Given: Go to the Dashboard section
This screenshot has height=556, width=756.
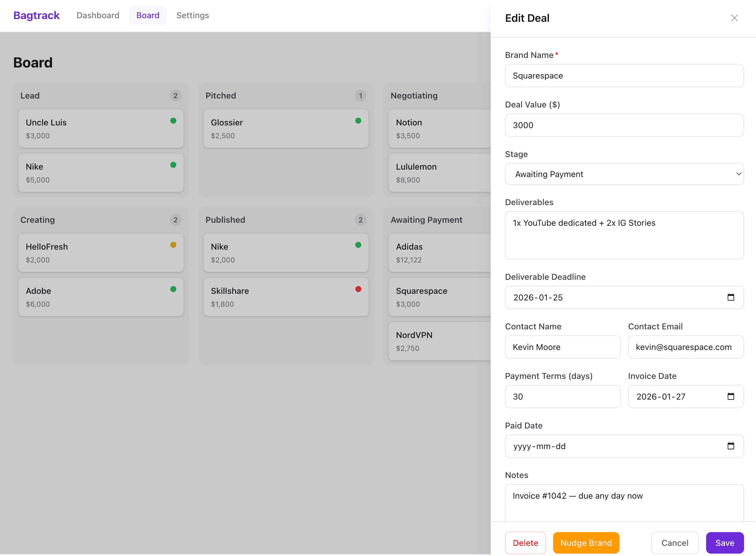Looking at the screenshot, I should tap(98, 15).
